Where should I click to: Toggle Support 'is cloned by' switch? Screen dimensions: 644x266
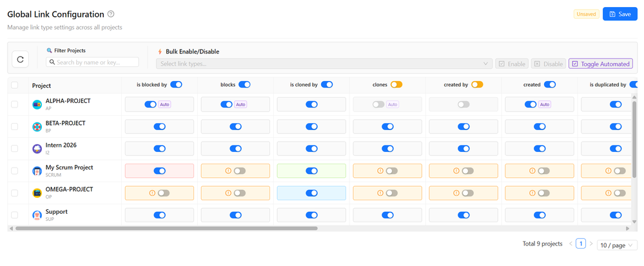click(312, 215)
